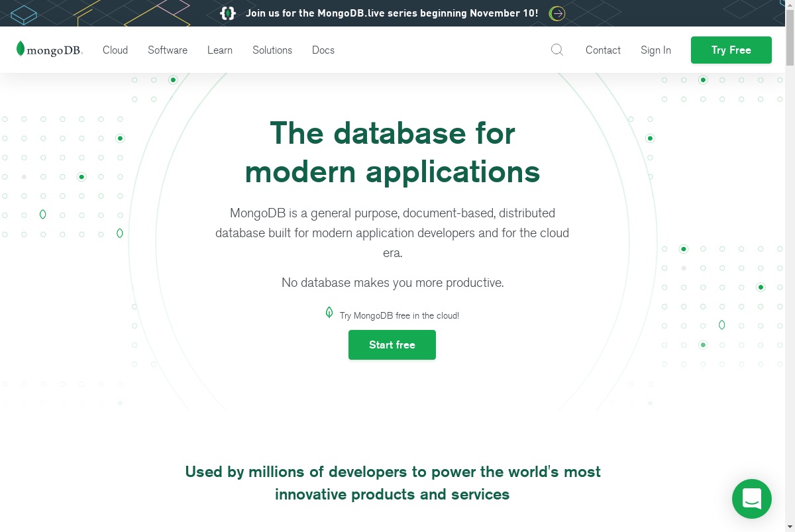
Task: Open the MongoDB.live series announcement
Action: coord(392,13)
